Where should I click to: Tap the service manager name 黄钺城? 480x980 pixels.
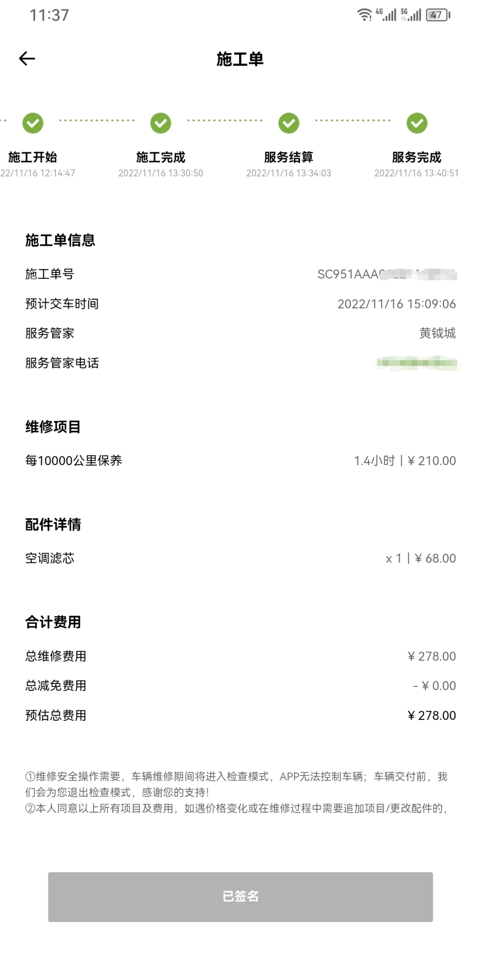(437, 333)
